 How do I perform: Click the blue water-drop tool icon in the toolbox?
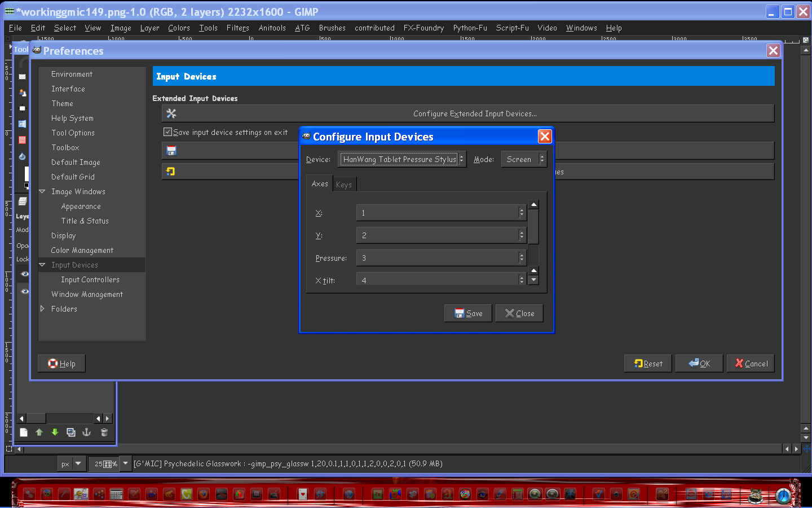[22, 156]
